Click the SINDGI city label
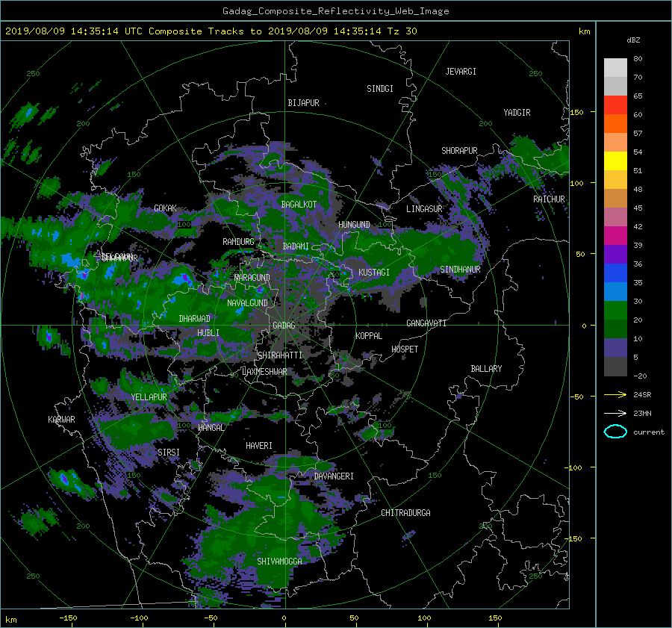Screen dimensions: 672x628 coord(380,89)
